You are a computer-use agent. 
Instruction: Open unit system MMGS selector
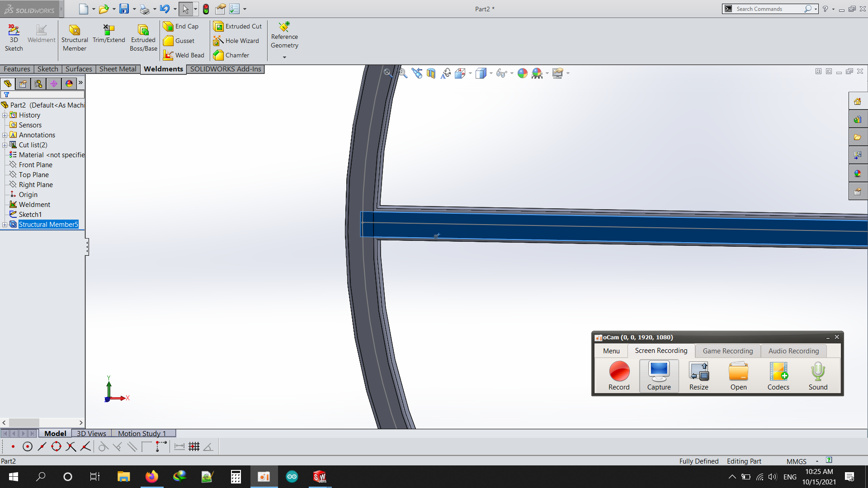click(x=797, y=461)
